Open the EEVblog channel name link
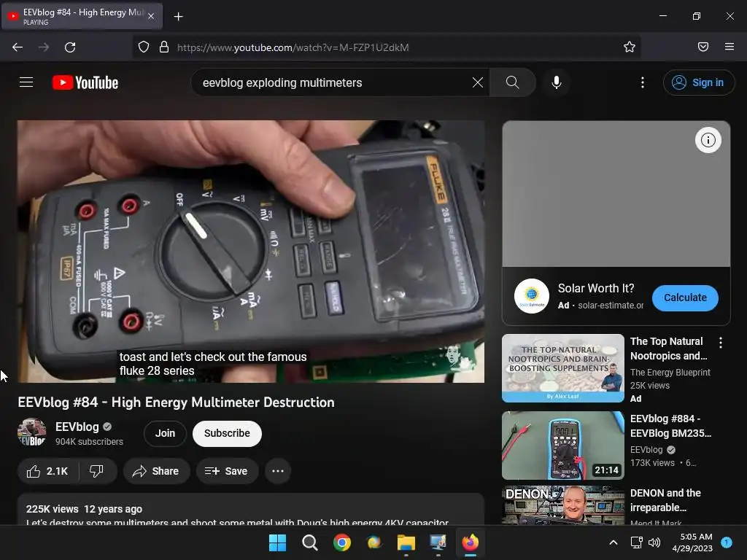The image size is (747, 560). pyautogui.click(x=77, y=427)
